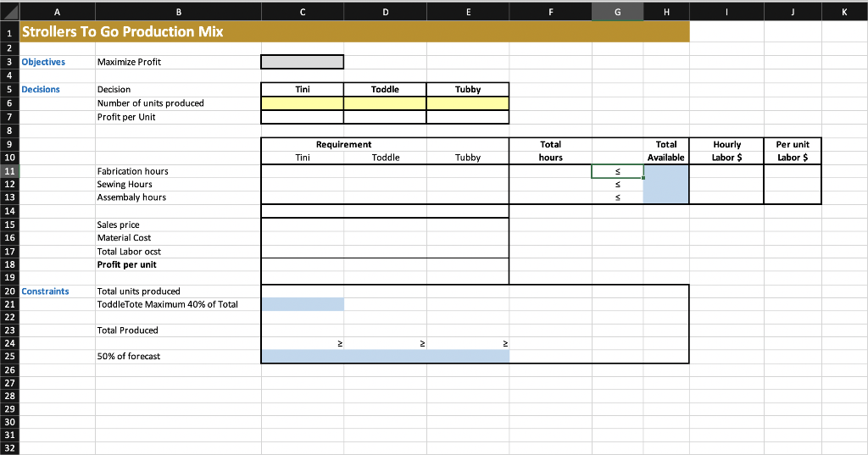Click the Objectives label
The height and width of the screenshot is (455, 868).
[43, 62]
